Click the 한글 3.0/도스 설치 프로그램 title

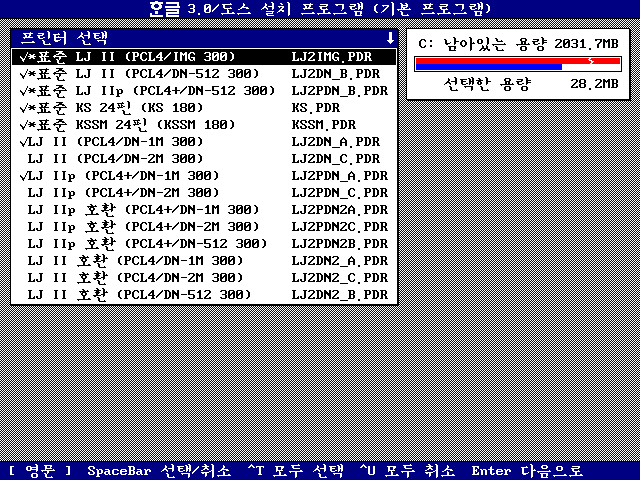(320, 9)
